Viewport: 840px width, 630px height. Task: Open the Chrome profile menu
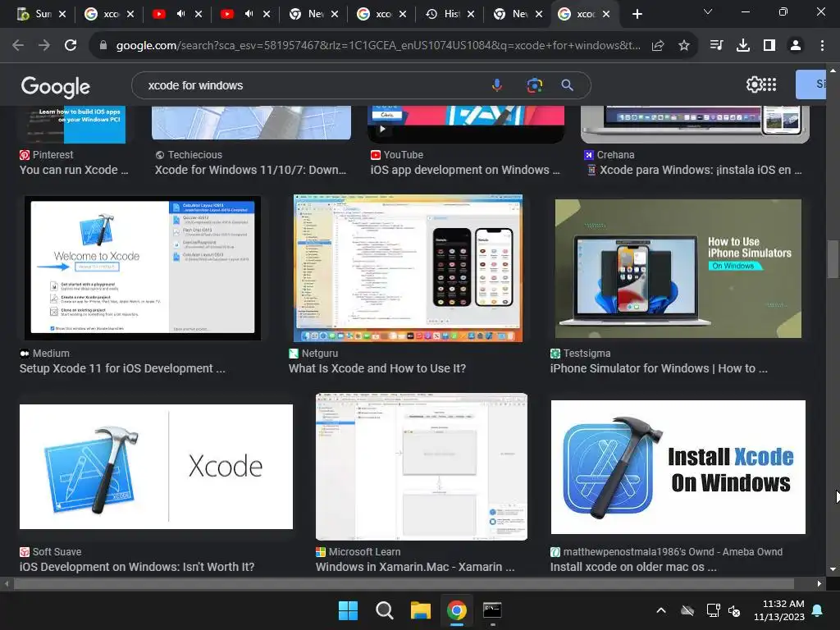(796, 46)
